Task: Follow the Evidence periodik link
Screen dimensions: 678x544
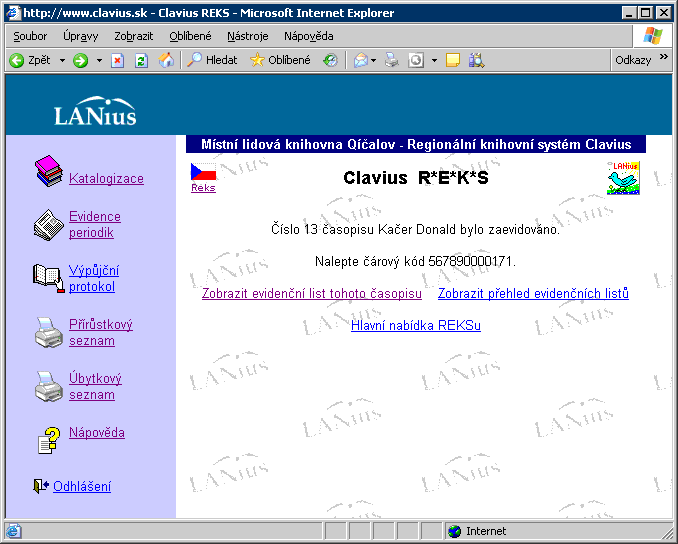Action: coord(95,224)
